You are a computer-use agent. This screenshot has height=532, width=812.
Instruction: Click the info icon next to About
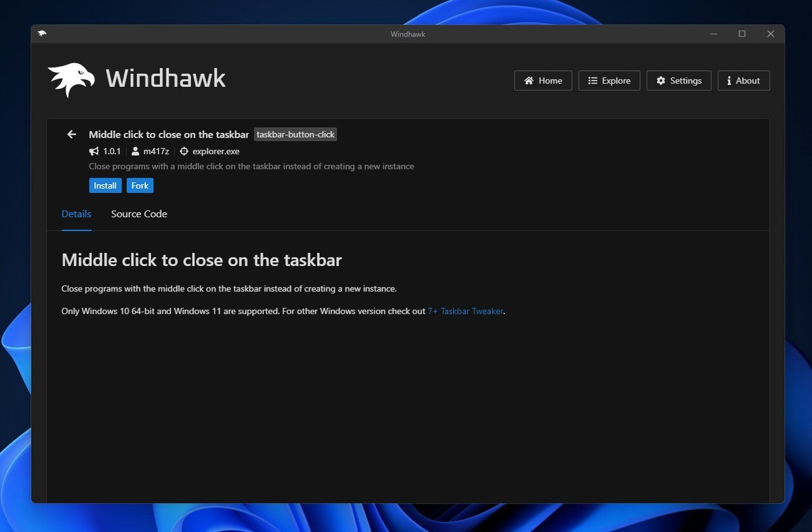coord(728,81)
